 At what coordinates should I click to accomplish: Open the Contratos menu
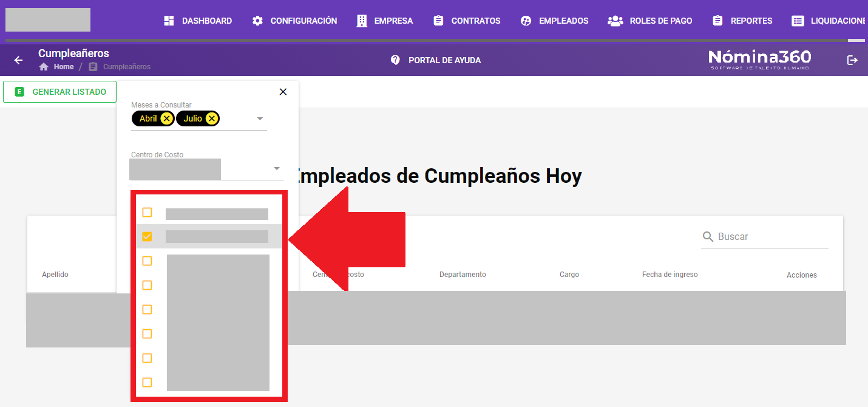coord(467,21)
